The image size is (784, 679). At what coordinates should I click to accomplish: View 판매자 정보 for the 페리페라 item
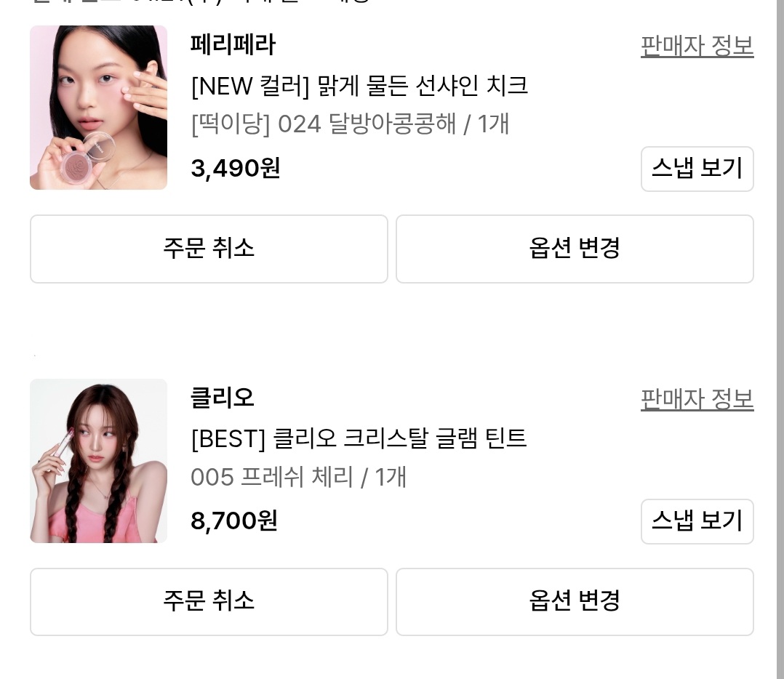pos(697,46)
